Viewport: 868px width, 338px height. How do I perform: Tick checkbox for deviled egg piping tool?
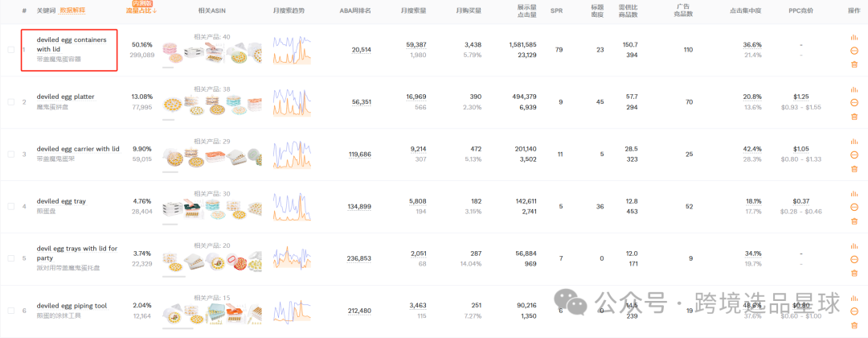(x=11, y=311)
